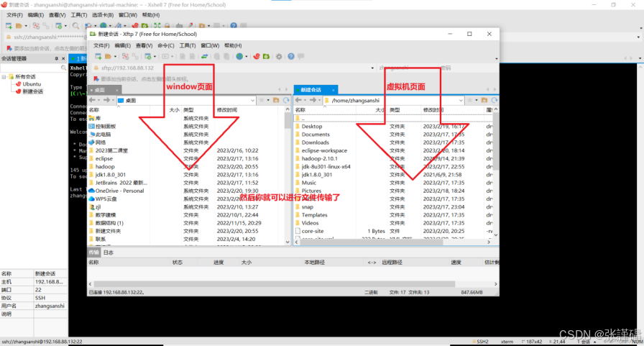Close the 新建会话 remote tab
Image resolution: width=644 pixels, height=346 pixels.
[x=333, y=90]
